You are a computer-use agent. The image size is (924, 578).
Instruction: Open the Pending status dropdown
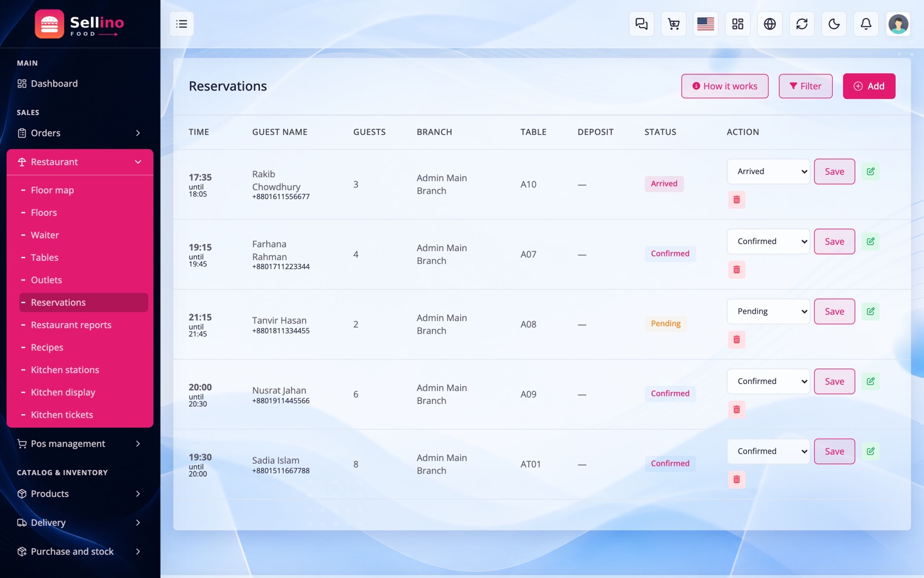tap(768, 311)
